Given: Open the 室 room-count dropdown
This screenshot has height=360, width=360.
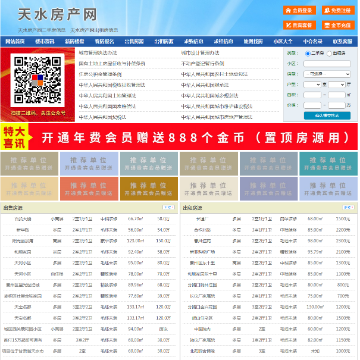Looking at the screenshot, I should coord(312,85).
